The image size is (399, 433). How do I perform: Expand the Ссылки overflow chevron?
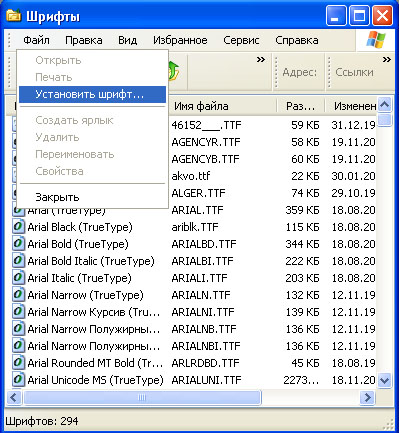387,60
